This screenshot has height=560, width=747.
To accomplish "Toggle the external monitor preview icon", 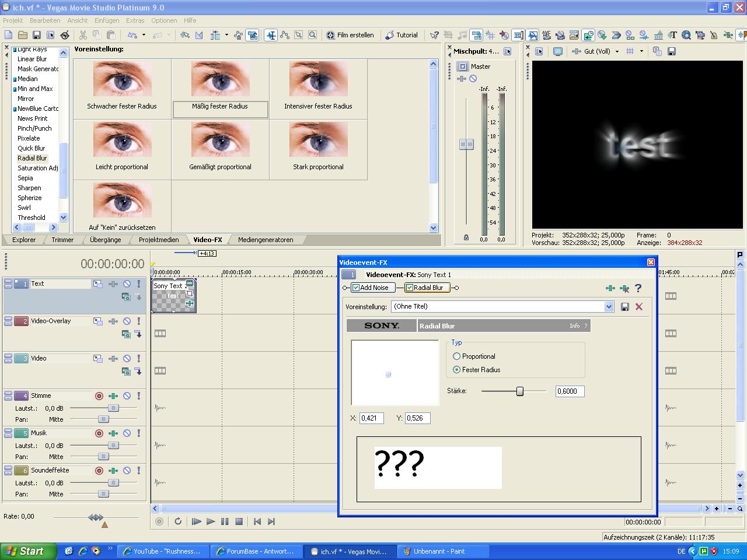I will click(x=558, y=51).
